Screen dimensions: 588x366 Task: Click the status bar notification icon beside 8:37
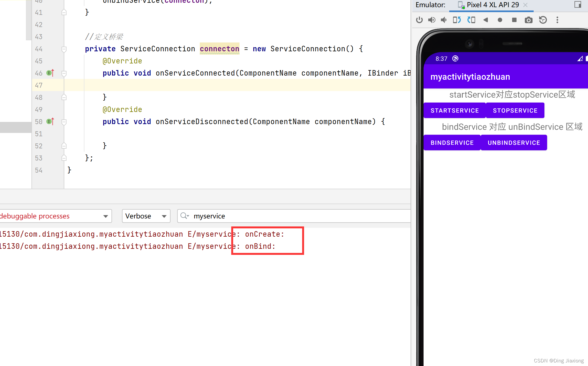pyautogui.click(x=455, y=58)
